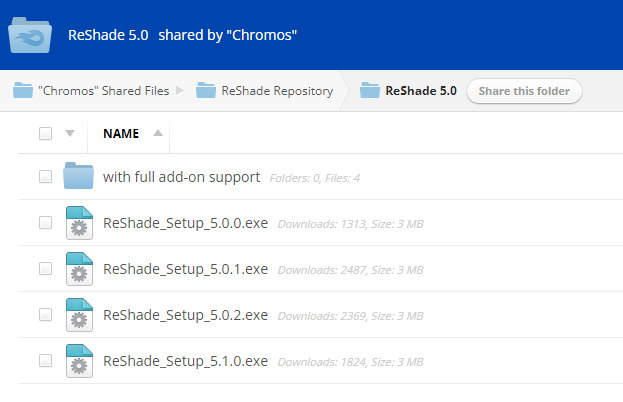Screen dimensions: 623x402
Task: Click the ReShade_Setup_5.1.0.exe file icon
Action: coord(78,361)
